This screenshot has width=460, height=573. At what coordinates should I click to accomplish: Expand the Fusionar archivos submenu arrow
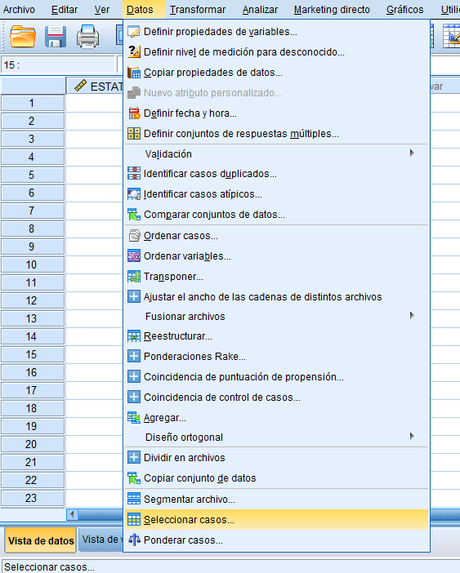[x=412, y=315]
